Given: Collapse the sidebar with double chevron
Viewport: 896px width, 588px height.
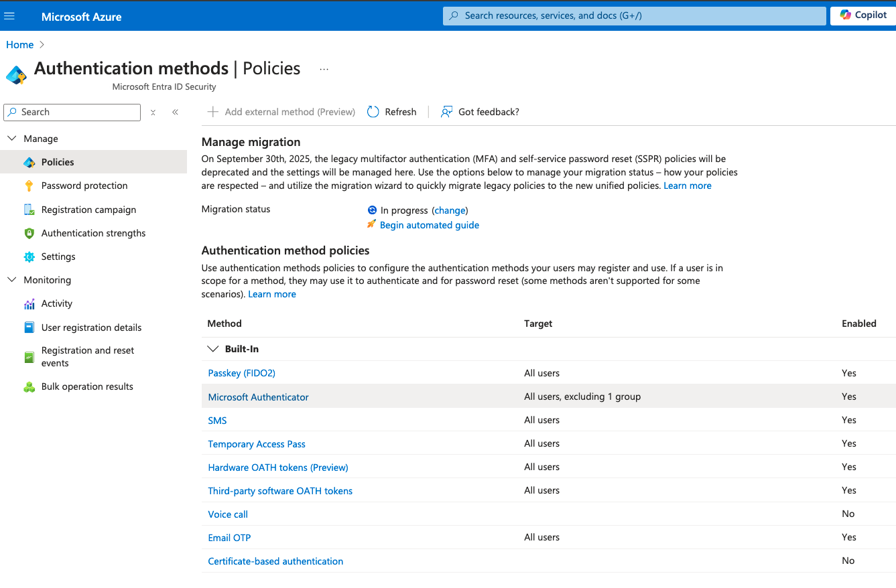Looking at the screenshot, I should [175, 113].
